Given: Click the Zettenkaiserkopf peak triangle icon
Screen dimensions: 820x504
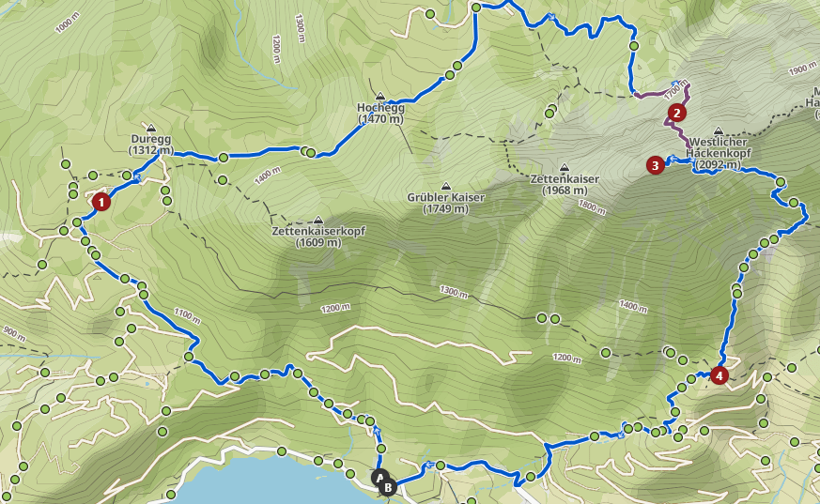Looking at the screenshot, I should tap(318, 220).
